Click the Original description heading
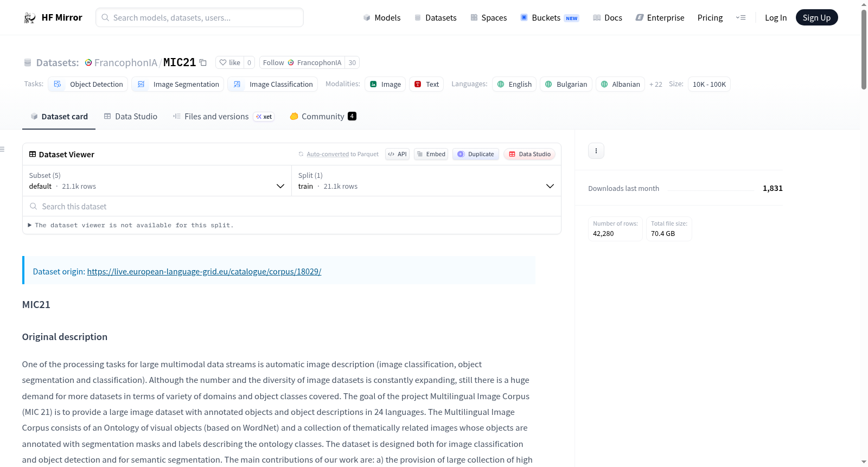 [x=65, y=337]
